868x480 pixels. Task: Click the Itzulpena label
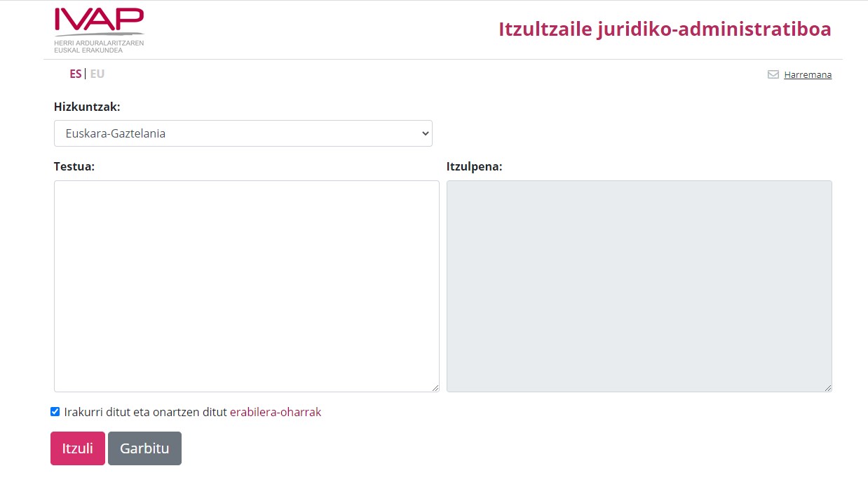tap(475, 167)
